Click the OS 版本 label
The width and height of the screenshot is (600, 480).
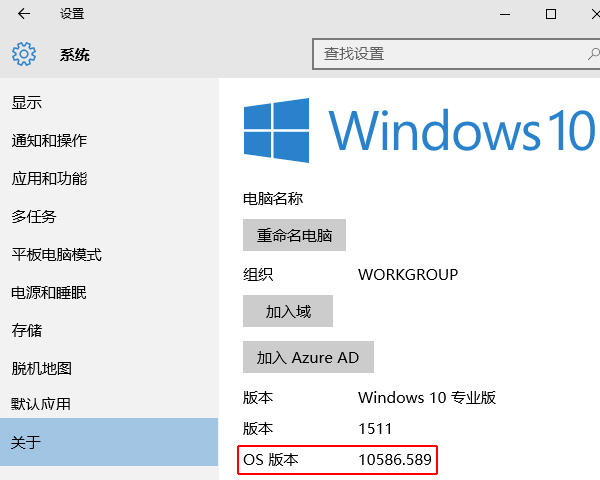(271, 459)
